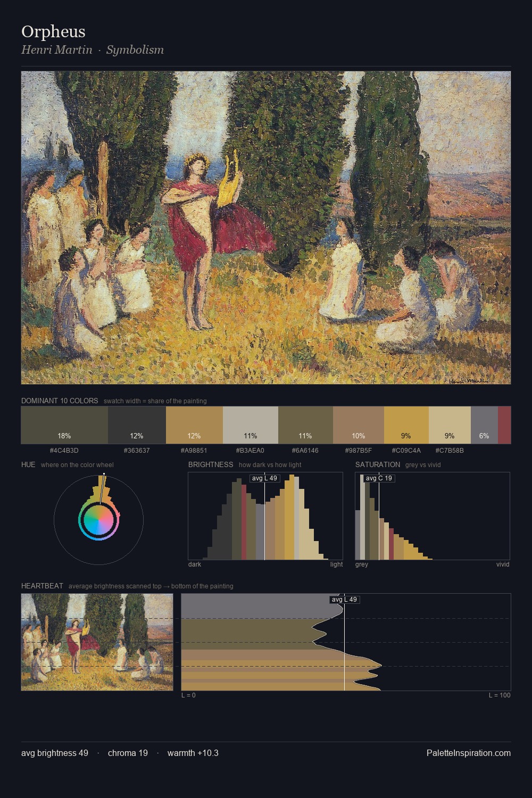This screenshot has width=532, height=798.
Task: Click 'where on the color wheel' caption
Action: (x=77, y=465)
